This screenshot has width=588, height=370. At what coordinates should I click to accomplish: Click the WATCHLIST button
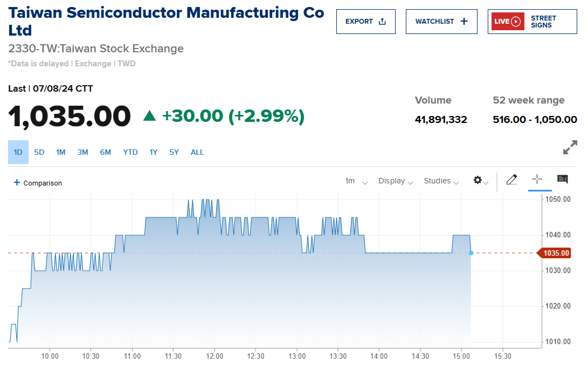tap(441, 22)
